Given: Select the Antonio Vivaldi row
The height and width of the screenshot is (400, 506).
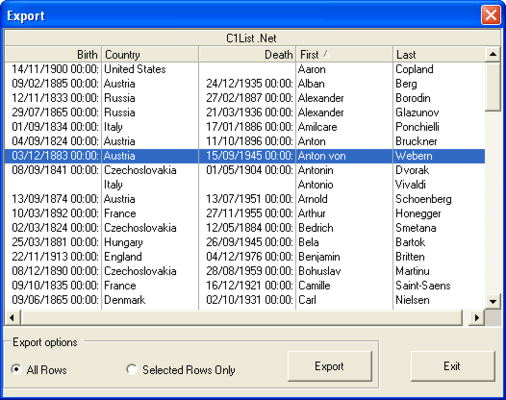Looking at the screenshot, I should (x=245, y=184).
